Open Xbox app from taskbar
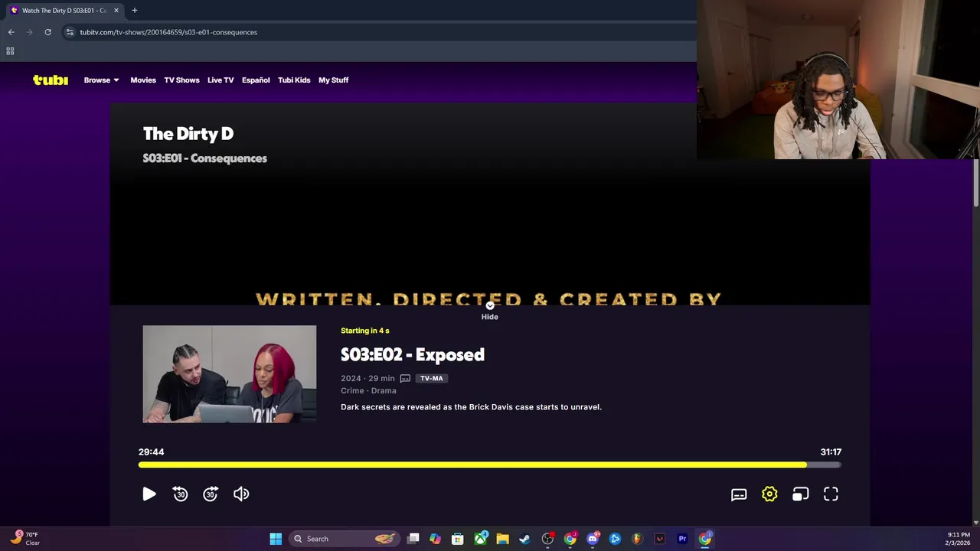This screenshot has height=551, width=980. coord(480,539)
